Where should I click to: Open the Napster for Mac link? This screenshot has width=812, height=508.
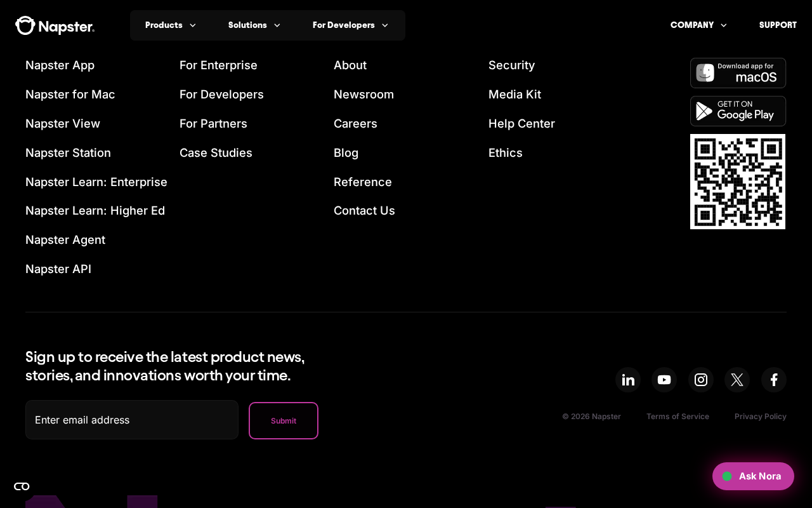click(70, 95)
